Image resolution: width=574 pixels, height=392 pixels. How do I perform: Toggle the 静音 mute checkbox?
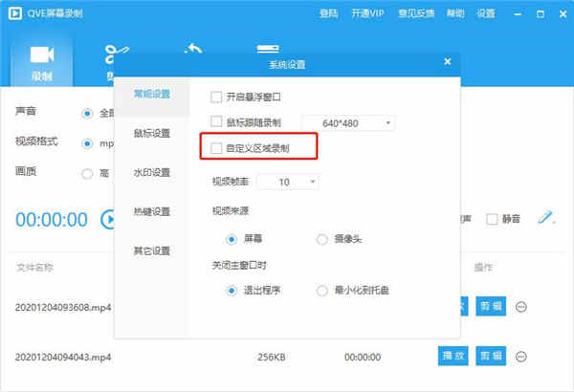click(492, 219)
